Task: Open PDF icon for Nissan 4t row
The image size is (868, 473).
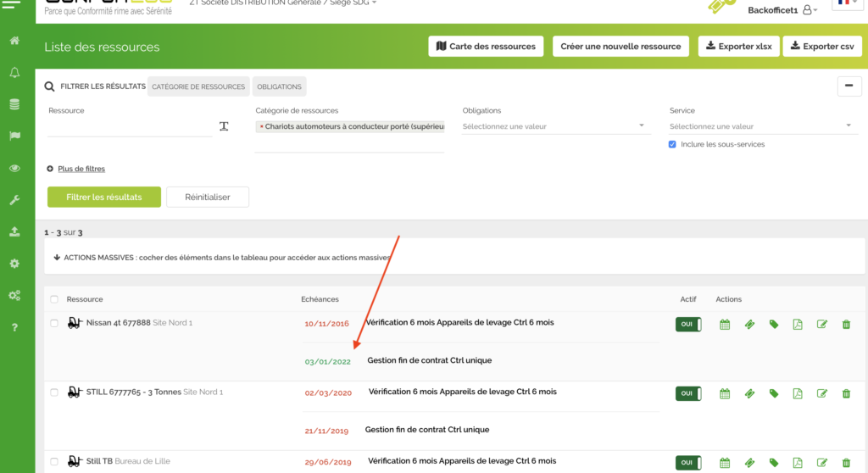Action: tap(797, 324)
